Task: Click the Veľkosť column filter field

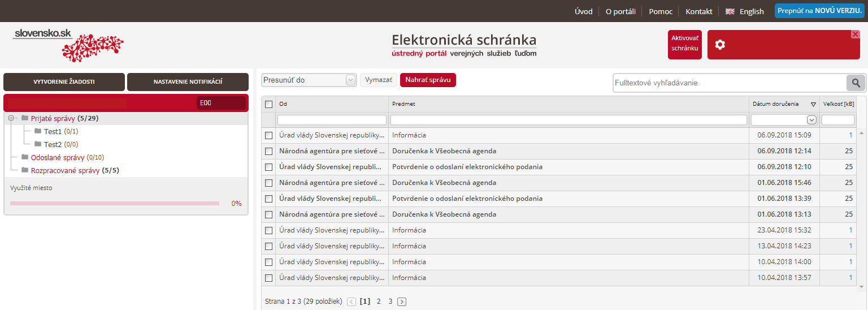Action: coord(838,120)
